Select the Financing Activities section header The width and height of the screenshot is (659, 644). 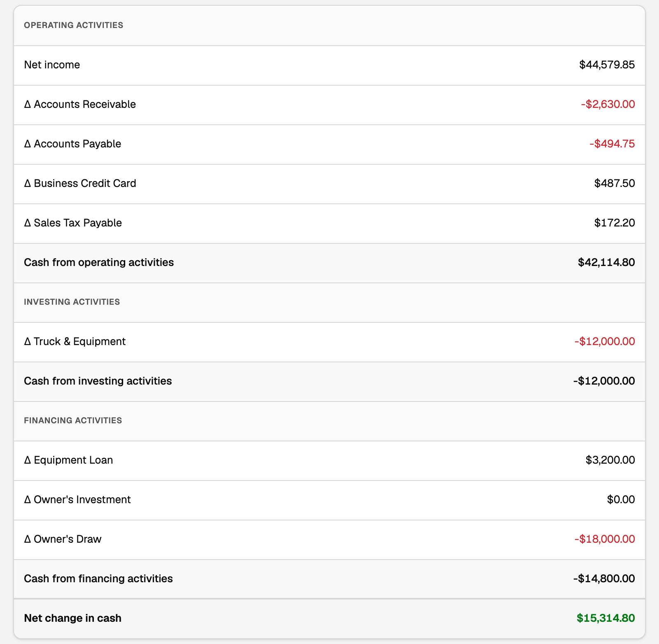tap(73, 420)
